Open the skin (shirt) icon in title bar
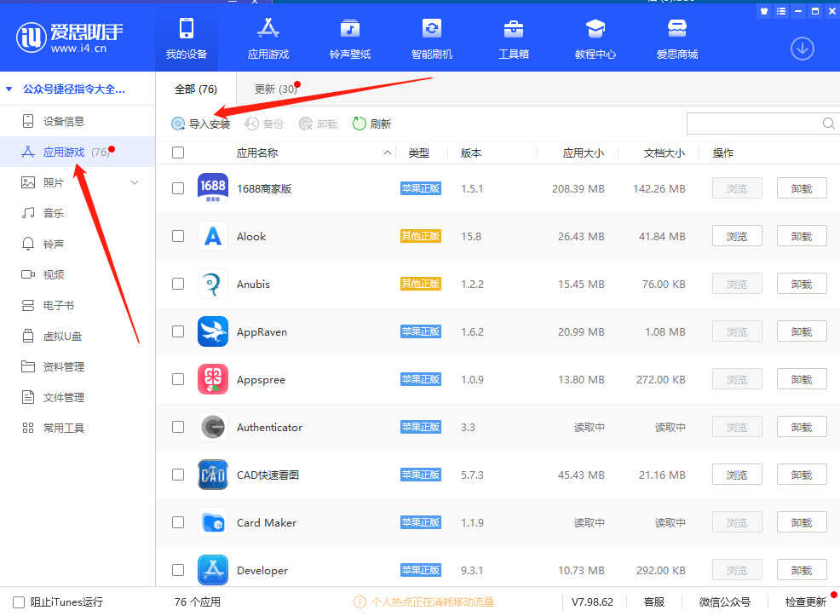The height and width of the screenshot is (616, 840). pos(764,11)
